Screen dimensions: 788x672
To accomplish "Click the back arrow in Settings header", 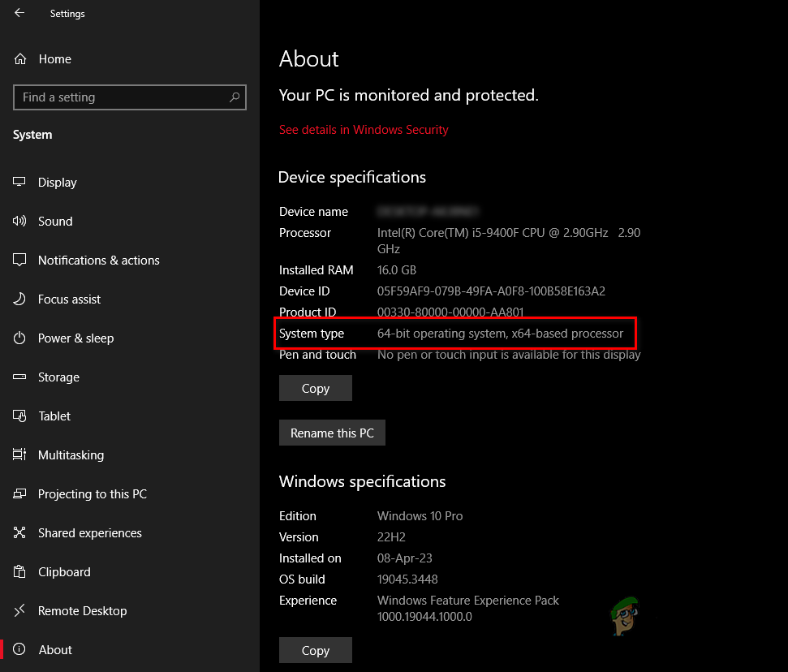I will point(19,13).
